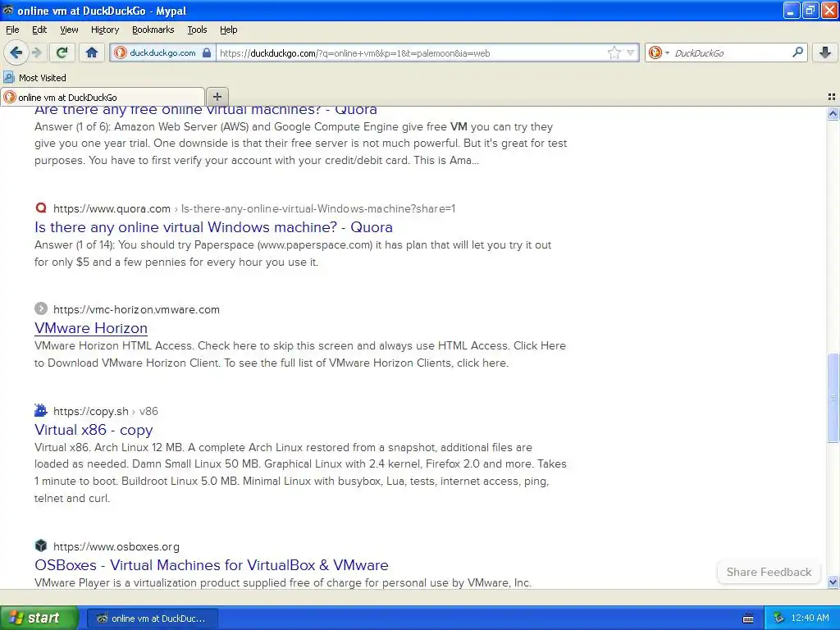Viewport: 840px width, 630px height.
Task: Open the Home page button
Action: (92, 52)
